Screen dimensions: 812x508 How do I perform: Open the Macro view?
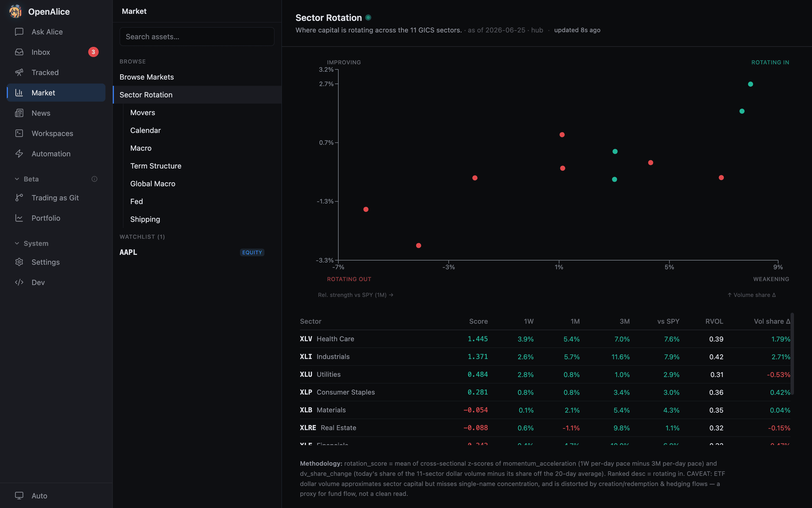[x=202, y=148]
